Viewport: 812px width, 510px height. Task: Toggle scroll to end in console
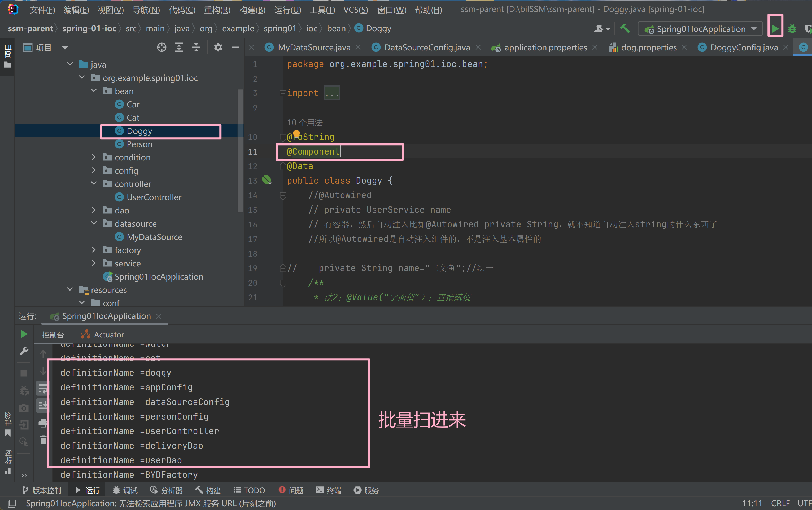[x=43, y=406]
